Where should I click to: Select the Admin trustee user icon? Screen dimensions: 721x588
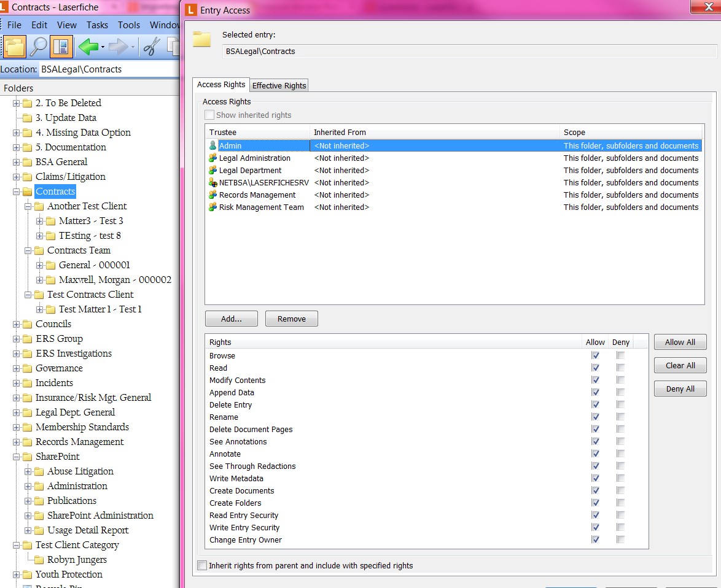coord(213,146)
